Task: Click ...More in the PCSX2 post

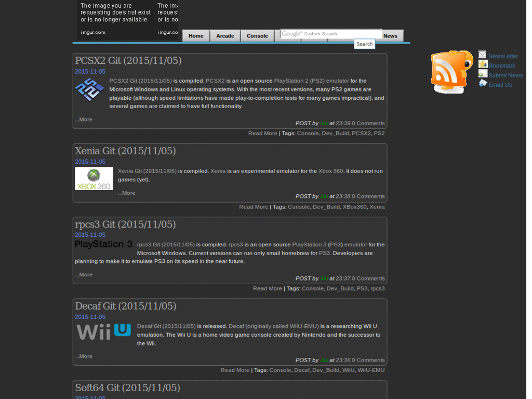Action: tap(84, 119)
